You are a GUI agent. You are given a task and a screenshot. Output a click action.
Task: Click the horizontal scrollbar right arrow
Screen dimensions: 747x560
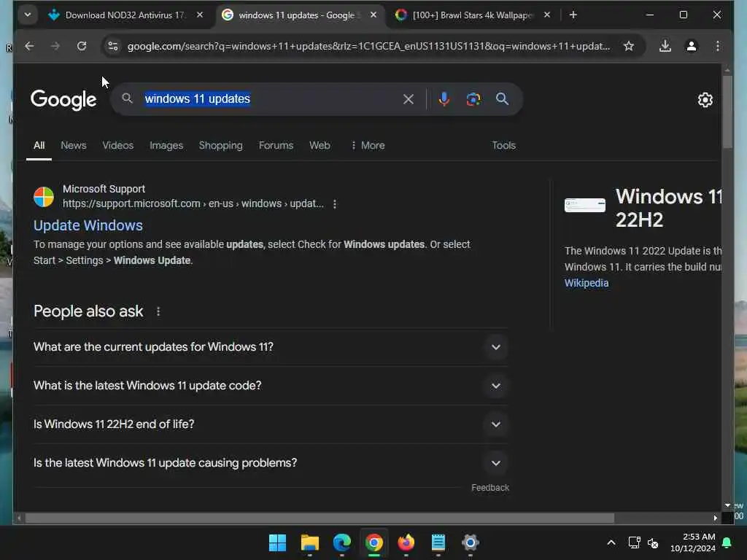[715, 518]
